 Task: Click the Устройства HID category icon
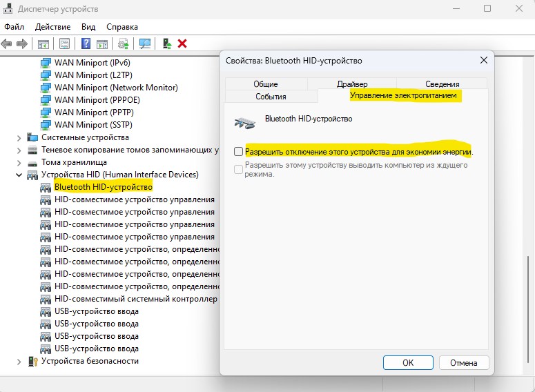pyautogui.click(x=32, y=175)
